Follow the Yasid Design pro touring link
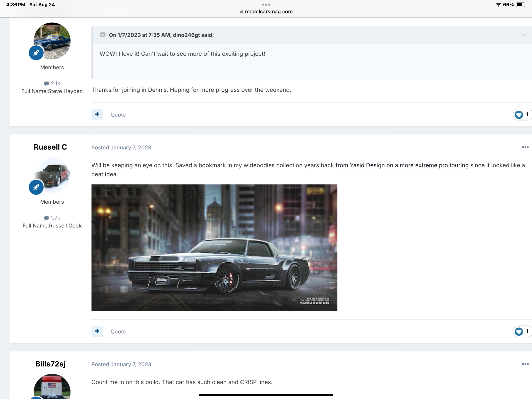 (x=401, y=165)
